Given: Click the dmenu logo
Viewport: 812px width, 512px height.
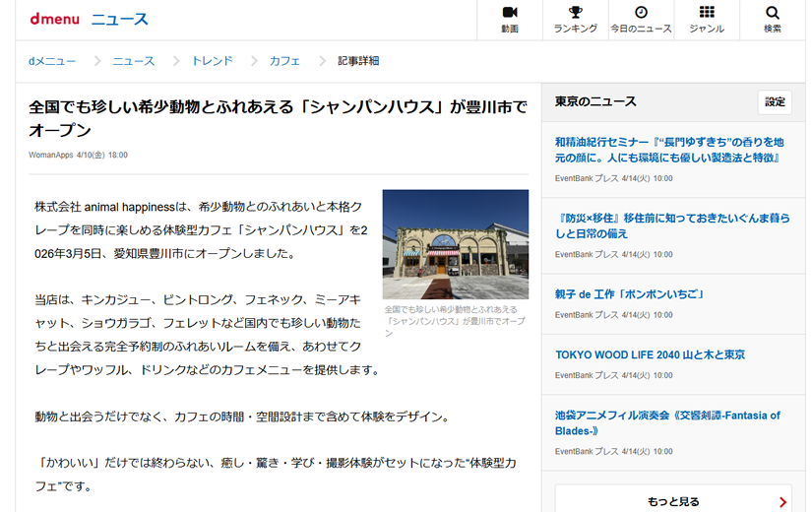Looking at the screenshot, I should [x=53, y=19].
